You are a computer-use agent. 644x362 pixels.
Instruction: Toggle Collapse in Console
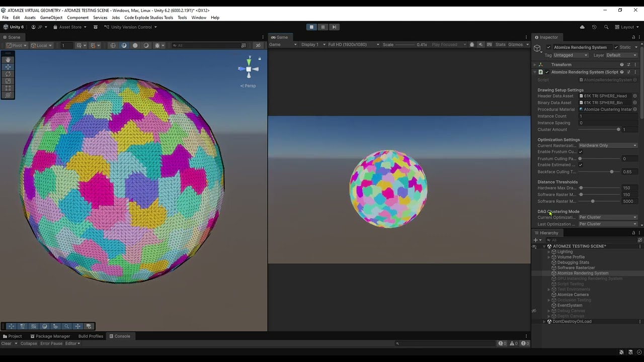tap(29, 343)
